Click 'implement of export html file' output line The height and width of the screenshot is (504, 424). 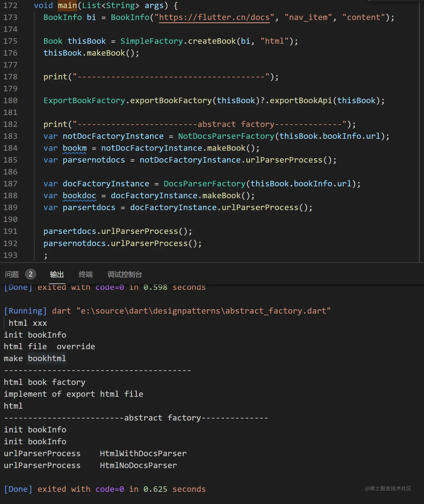tap(74, 394)
